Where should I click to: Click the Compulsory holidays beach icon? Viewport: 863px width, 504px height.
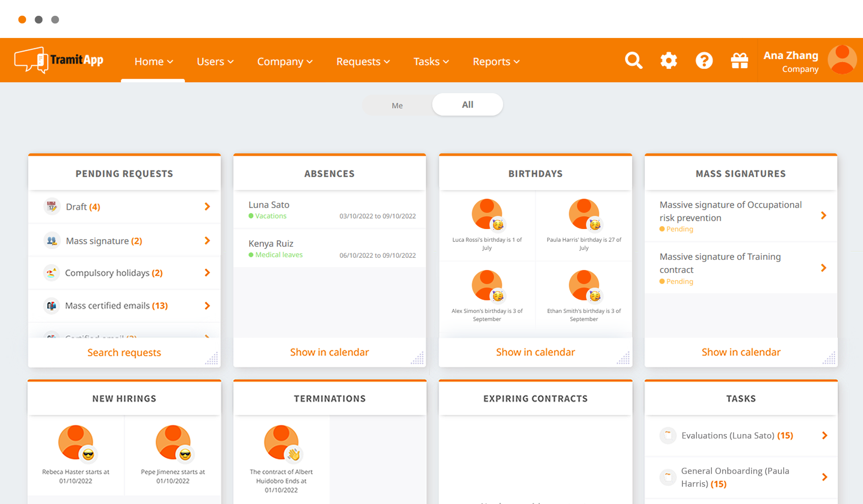click(51, 272)
